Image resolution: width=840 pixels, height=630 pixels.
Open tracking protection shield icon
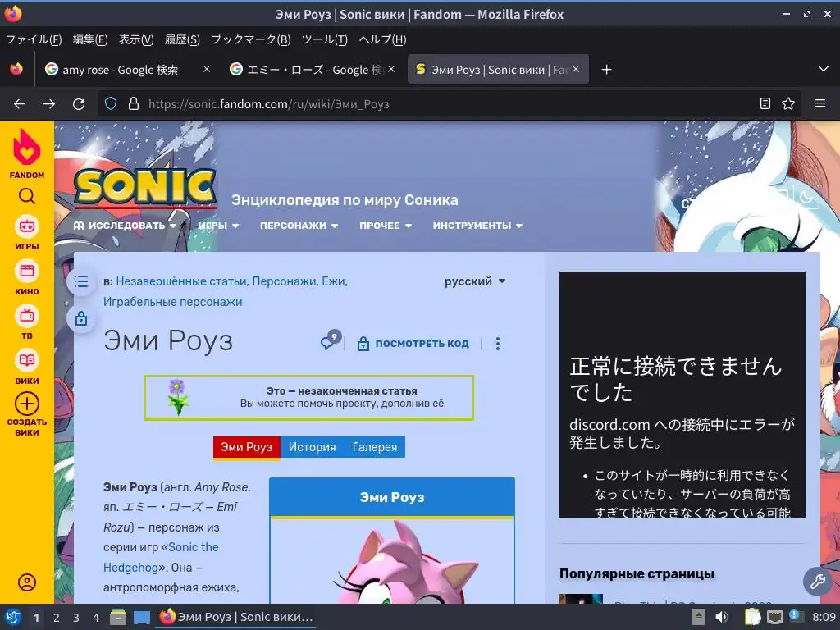pos(111,104)
